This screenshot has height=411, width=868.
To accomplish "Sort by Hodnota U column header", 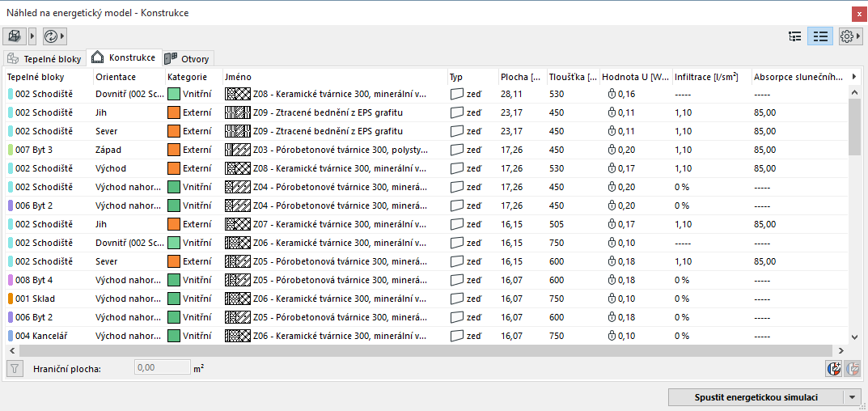I will coord(636,77).
